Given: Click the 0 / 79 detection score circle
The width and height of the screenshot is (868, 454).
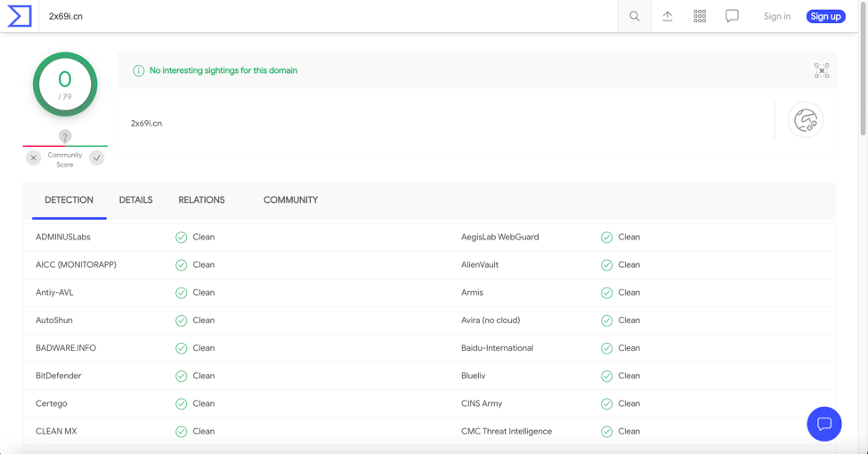Looking at the screenshot, I should click(65, 85).
